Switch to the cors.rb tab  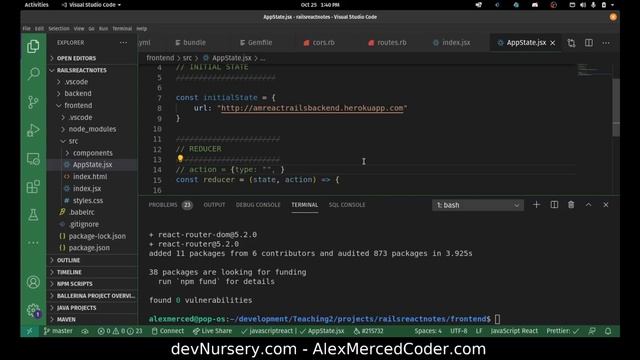320,42
